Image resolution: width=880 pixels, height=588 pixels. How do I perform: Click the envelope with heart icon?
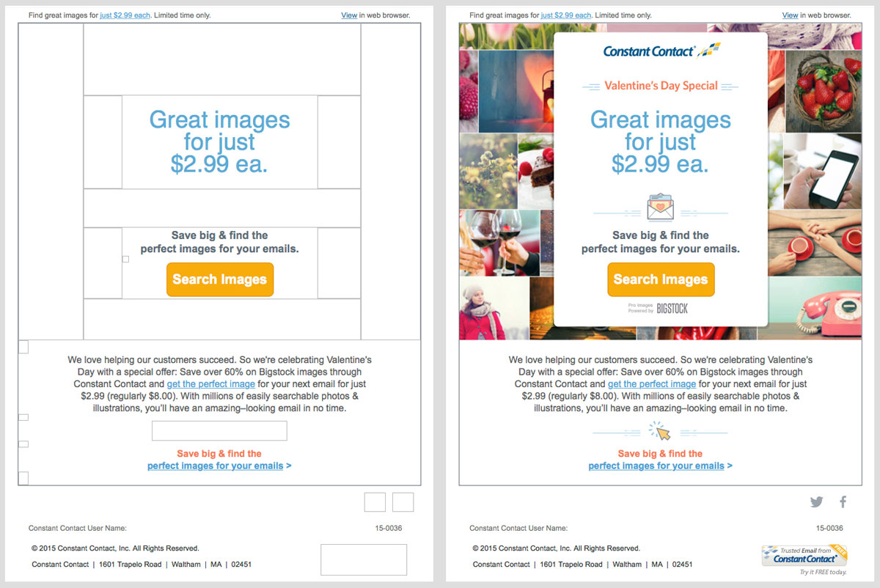click(660, 207)
